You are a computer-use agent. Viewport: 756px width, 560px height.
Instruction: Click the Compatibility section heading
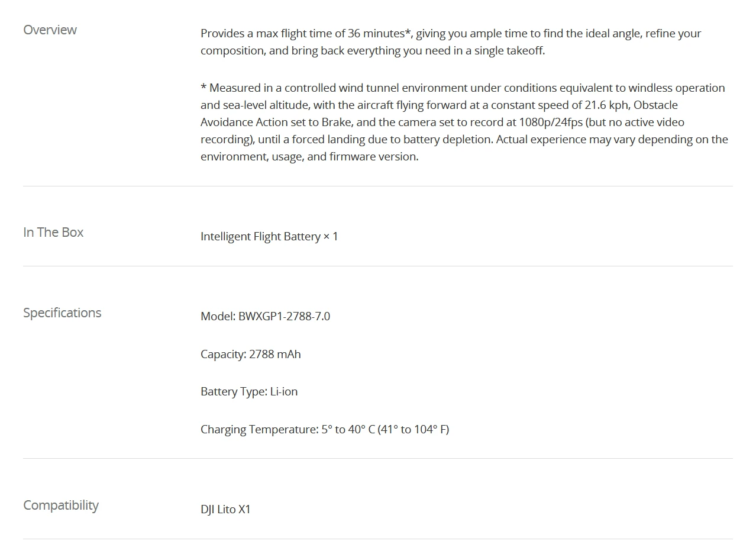(x=61, y=506)
